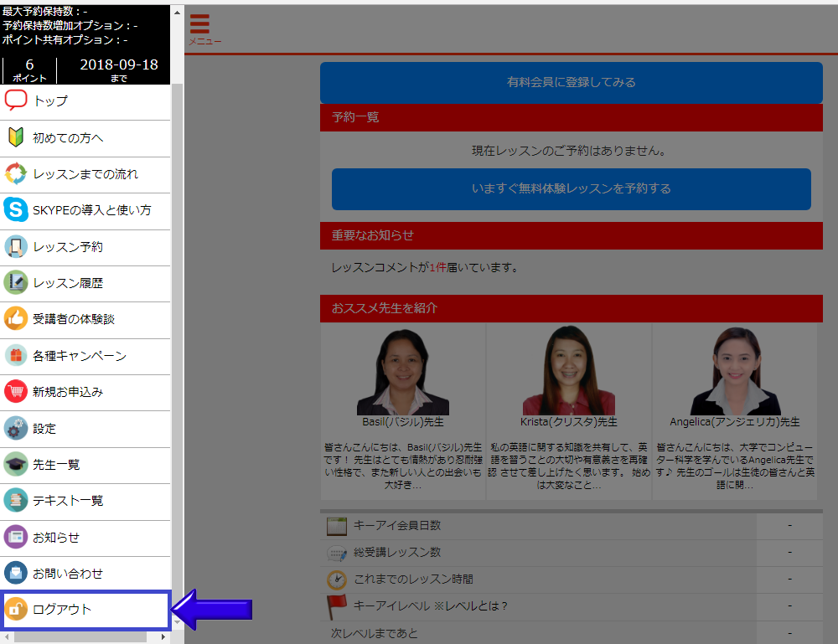Click the envelope icon for お問い合わせ
838x644 pixels.
(15, 573)
